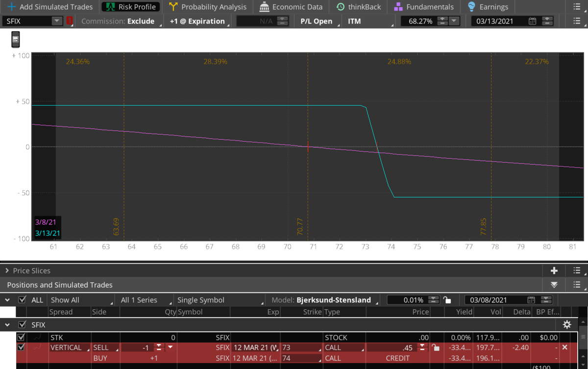Uncheck the STK stock row checkbox
Viewport: 588px width, 369px height.
(21, 338)
